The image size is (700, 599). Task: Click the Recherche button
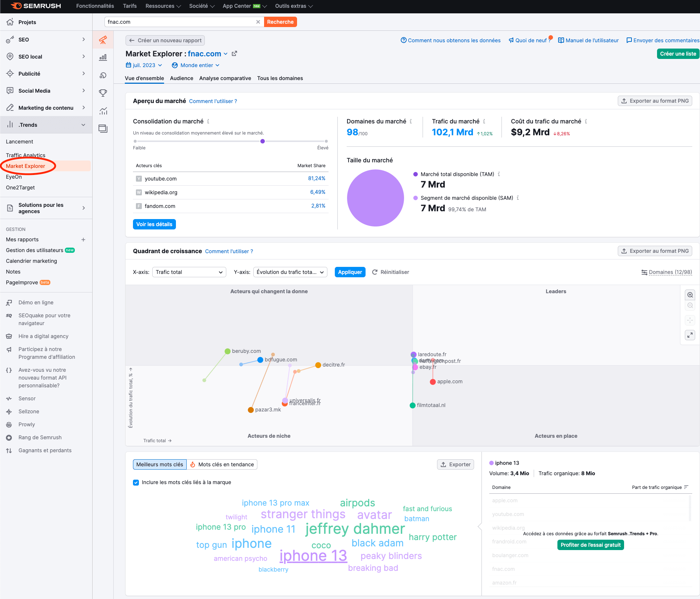click(280, 22)
